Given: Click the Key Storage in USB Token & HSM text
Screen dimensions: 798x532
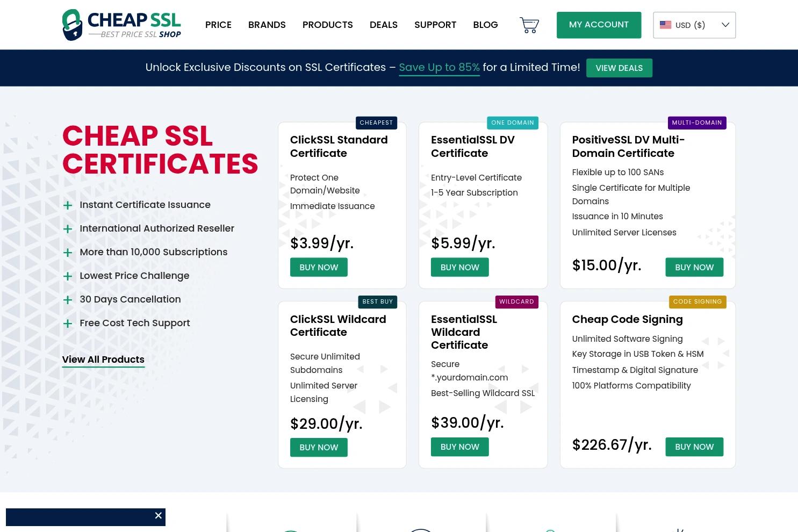Looking at the screenshot, I should (x=638, y=354).
